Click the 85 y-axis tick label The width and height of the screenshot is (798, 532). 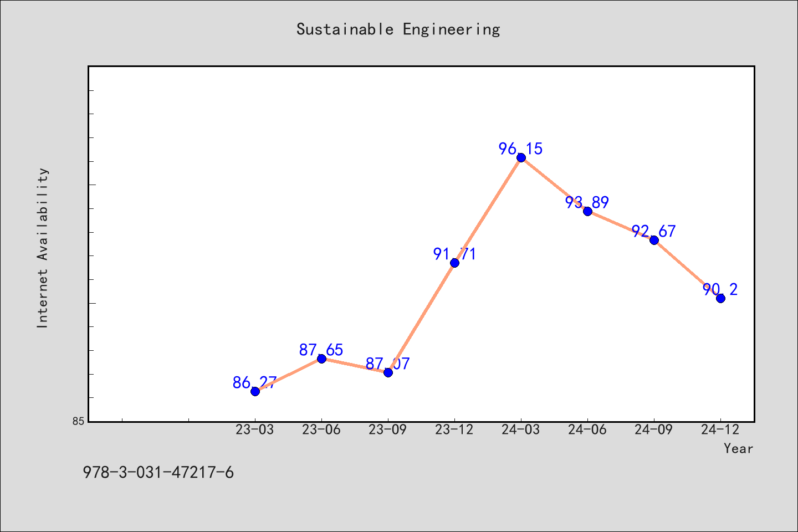(79, 421)
